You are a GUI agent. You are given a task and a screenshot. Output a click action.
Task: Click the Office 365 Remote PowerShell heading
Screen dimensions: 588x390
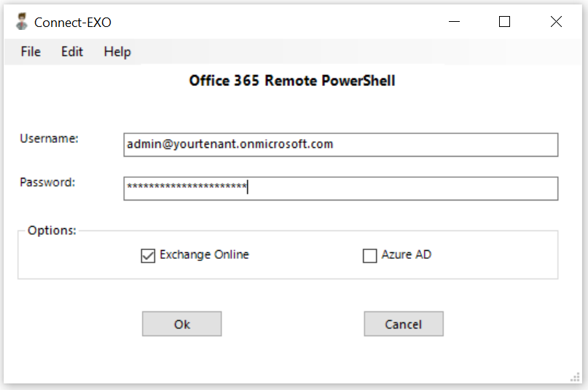(x=292, y=81)
